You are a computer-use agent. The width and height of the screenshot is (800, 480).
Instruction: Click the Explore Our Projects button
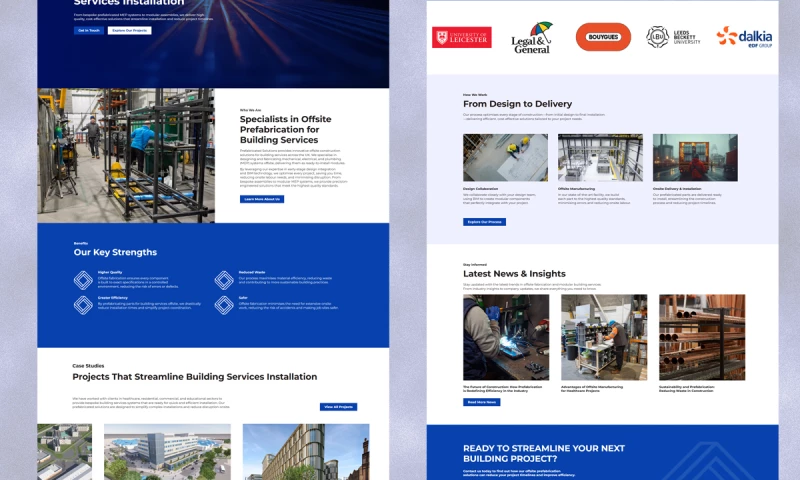coord(129,30)
